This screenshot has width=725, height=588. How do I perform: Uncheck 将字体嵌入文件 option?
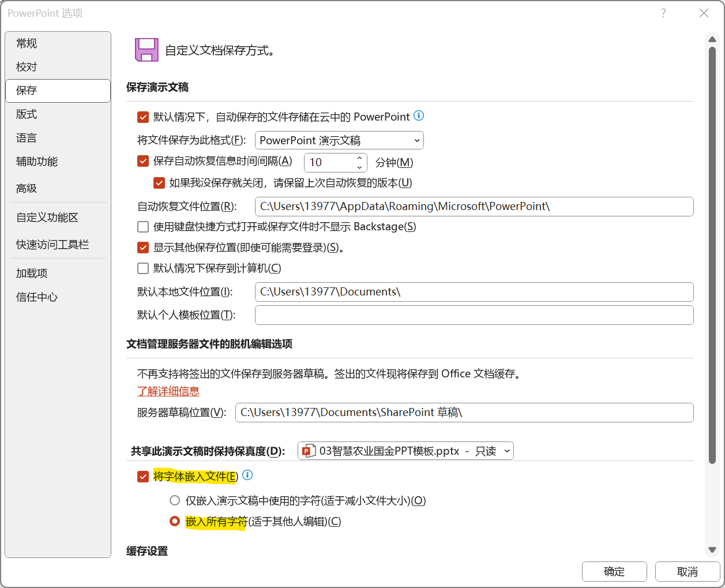click(142, 477)
